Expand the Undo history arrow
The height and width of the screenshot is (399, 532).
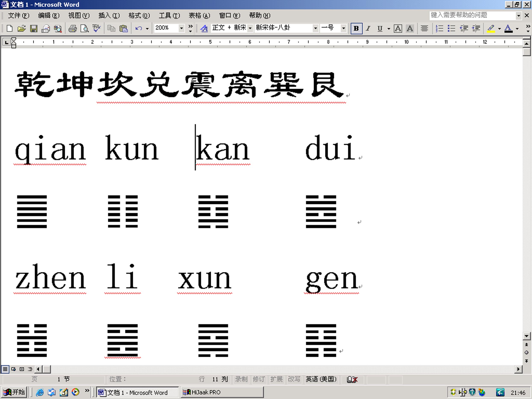pyautogui.click(x=147, y=29)
